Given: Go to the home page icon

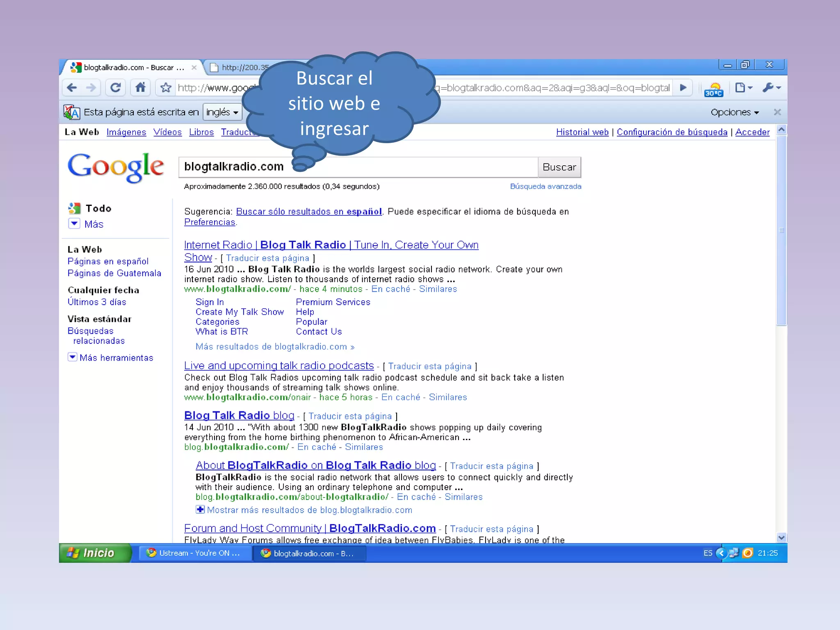Looking at the screenshot, I should pos(140,88).
